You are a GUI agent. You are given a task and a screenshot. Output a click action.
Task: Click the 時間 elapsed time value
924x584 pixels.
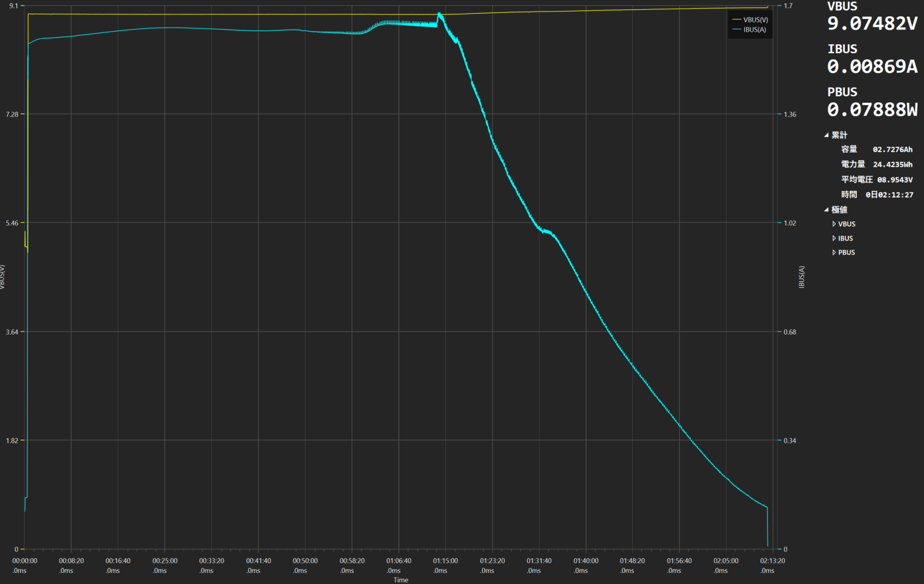pyautogui.click(x=889, y=195)
